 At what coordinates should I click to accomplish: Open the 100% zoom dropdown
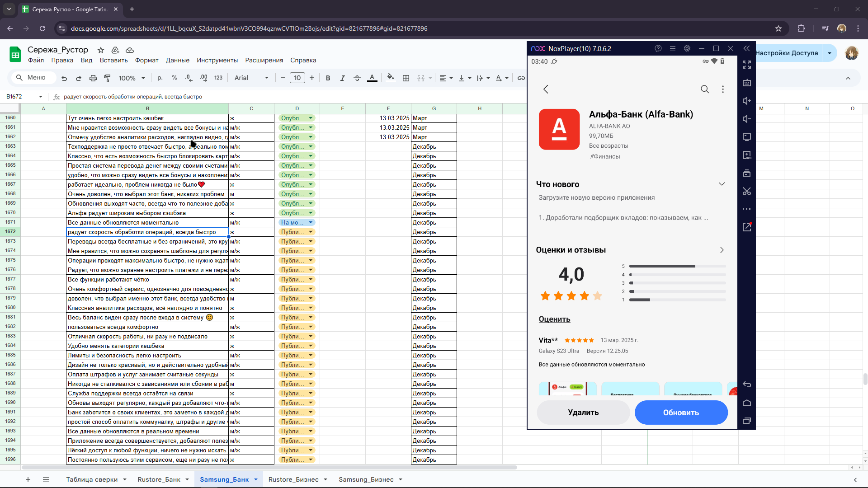click(132, 78)
